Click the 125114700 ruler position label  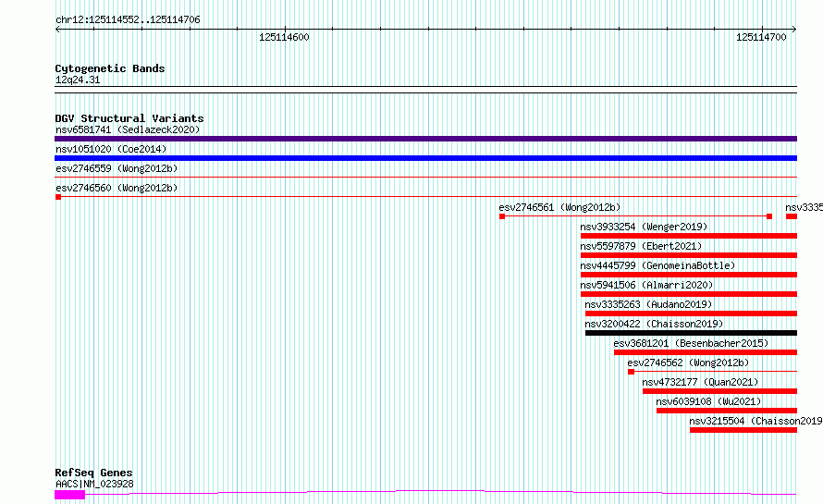coord(761,37)
